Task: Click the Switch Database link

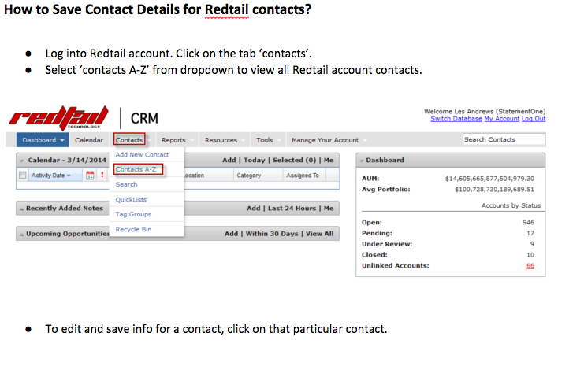Action: tap(456, 118)
